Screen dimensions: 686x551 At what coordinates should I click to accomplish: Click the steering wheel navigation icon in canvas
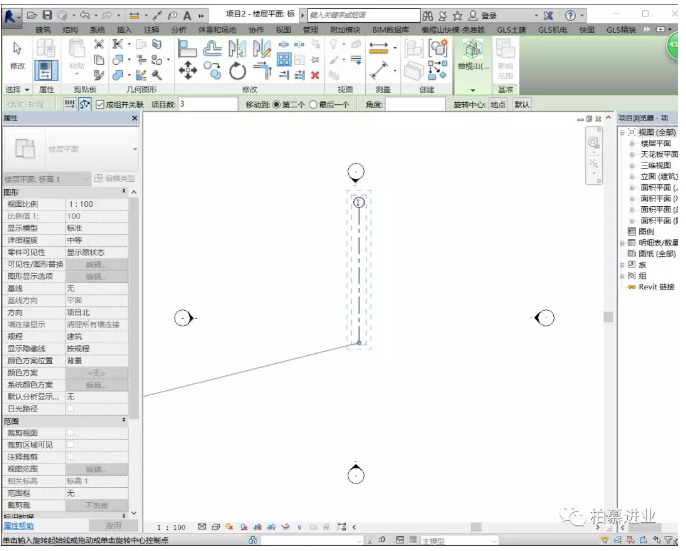[593, 143]
